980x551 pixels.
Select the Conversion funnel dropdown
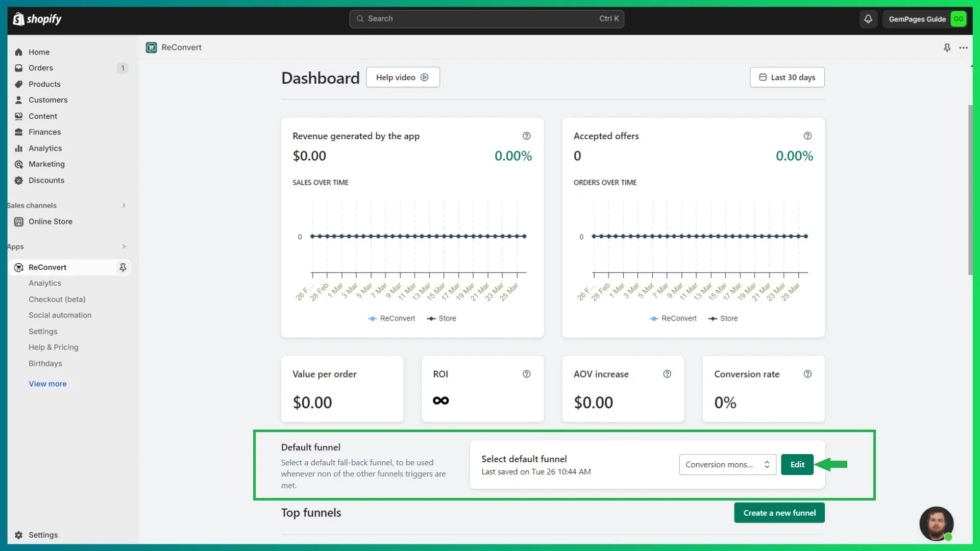[727, 464]
